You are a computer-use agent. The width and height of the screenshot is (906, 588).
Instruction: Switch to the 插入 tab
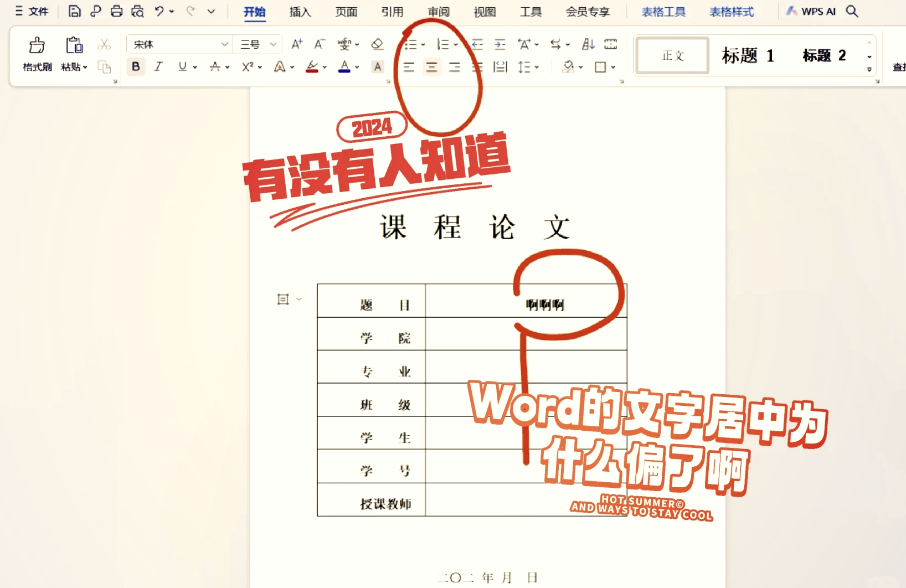point(300,12)
